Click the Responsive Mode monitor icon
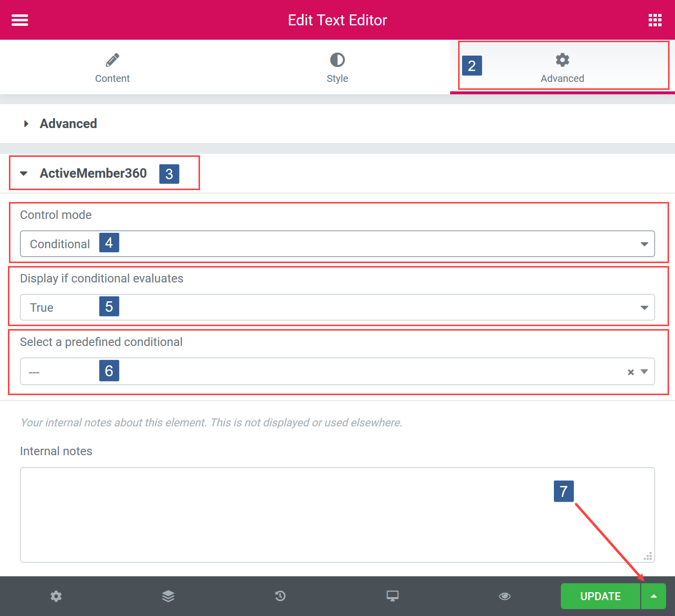The image size is (675, 616). pos(393,596)
